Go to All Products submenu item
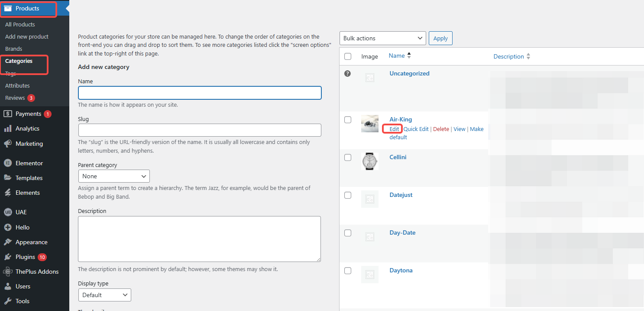Viewport: 644px width, 311px height. click(x=20, y=25)
